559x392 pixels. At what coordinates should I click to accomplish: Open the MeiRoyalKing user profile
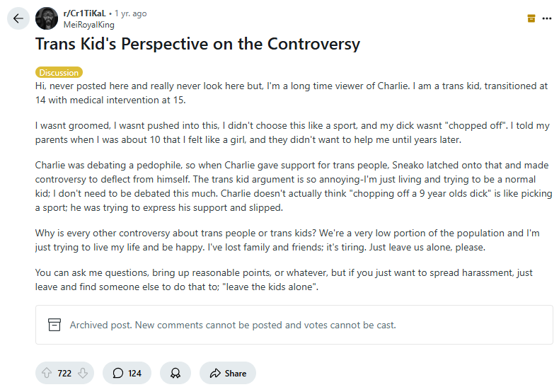[x=89, y=24]
